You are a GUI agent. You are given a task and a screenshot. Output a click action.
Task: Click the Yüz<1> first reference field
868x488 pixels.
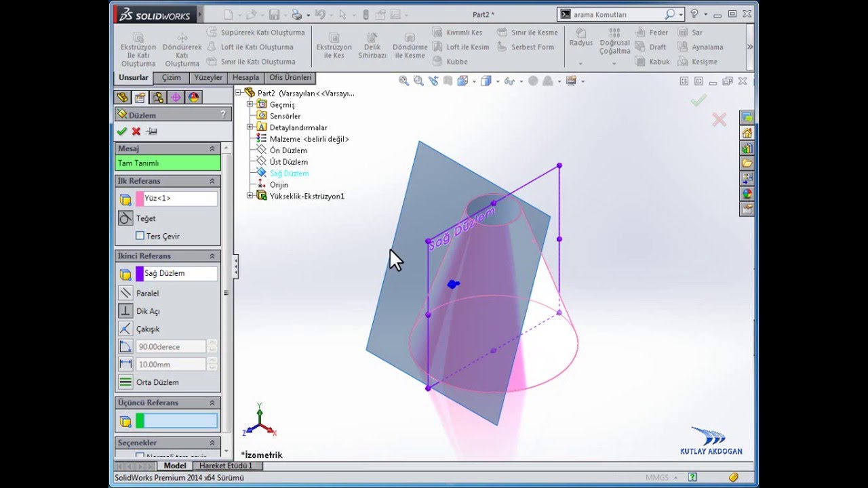pyautogui.click(x=176, y=199)
